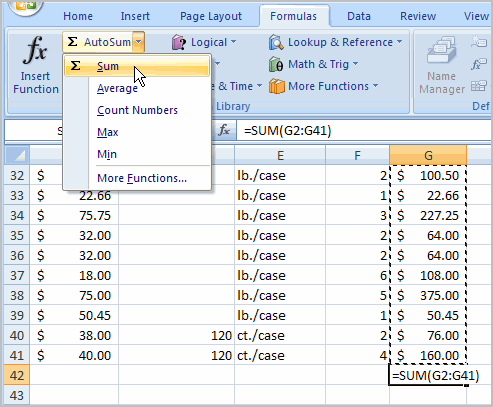
Task: Click the Office button orb
Action: point(25,7)
